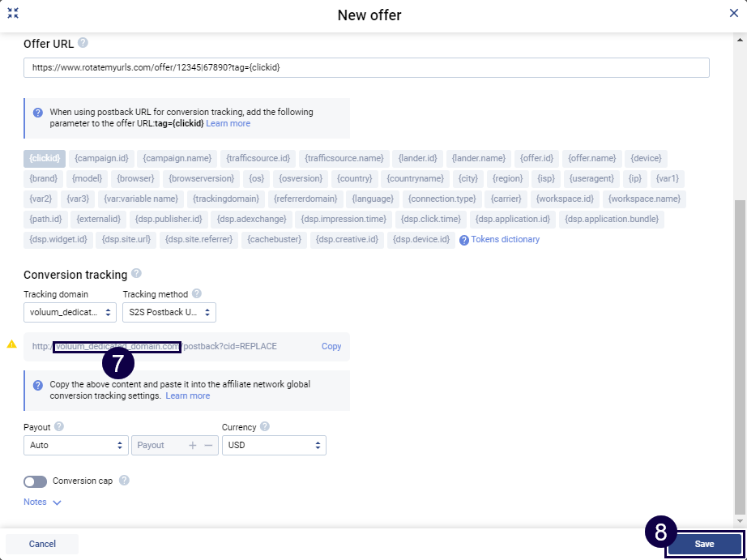The width and height of the screenshot is (747, 560).
Task: Click the yellow warning triangle icon
Action: click(11, 344)
